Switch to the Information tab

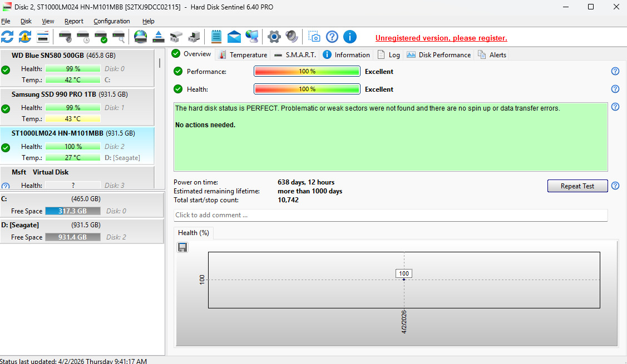[x=346, y=55]
